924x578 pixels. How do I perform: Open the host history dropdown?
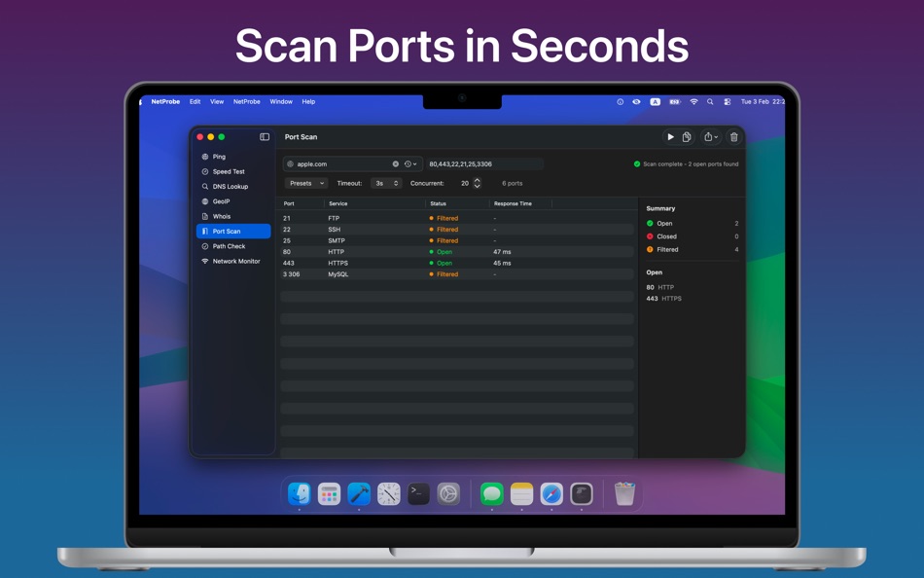[408, 163]
